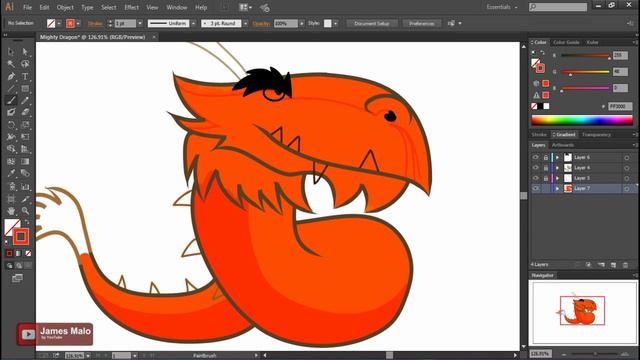Image resolution: width=640 pixels, height=360 pixels.
Task: Click the hex color value field
Action: [x=620, y=106]
